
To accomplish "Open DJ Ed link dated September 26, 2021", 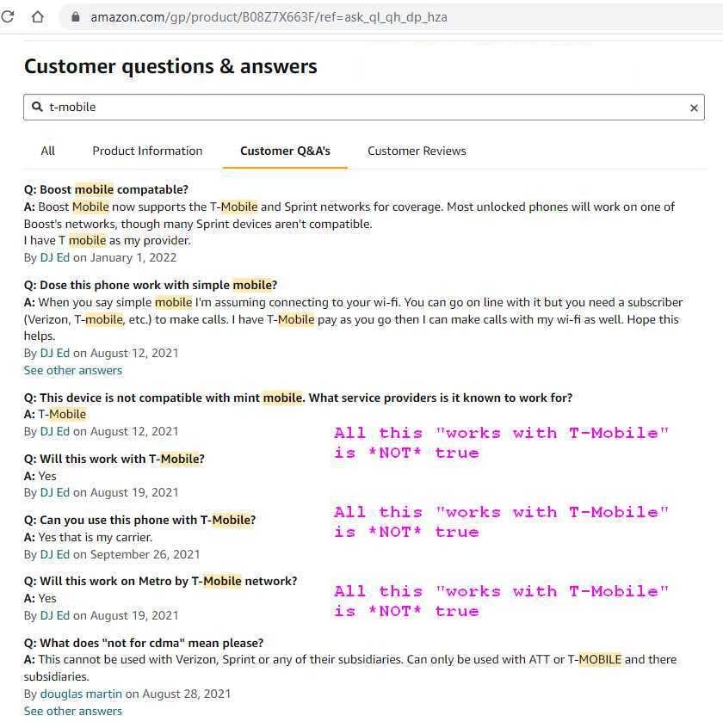I will click(x=54, y=554).
